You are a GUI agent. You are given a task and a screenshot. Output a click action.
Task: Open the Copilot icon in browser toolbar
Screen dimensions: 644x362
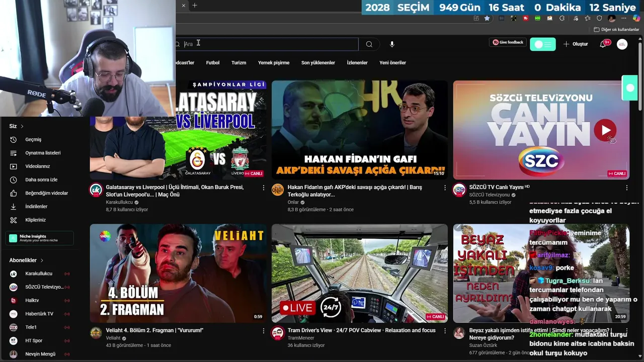tap(636, 18)
